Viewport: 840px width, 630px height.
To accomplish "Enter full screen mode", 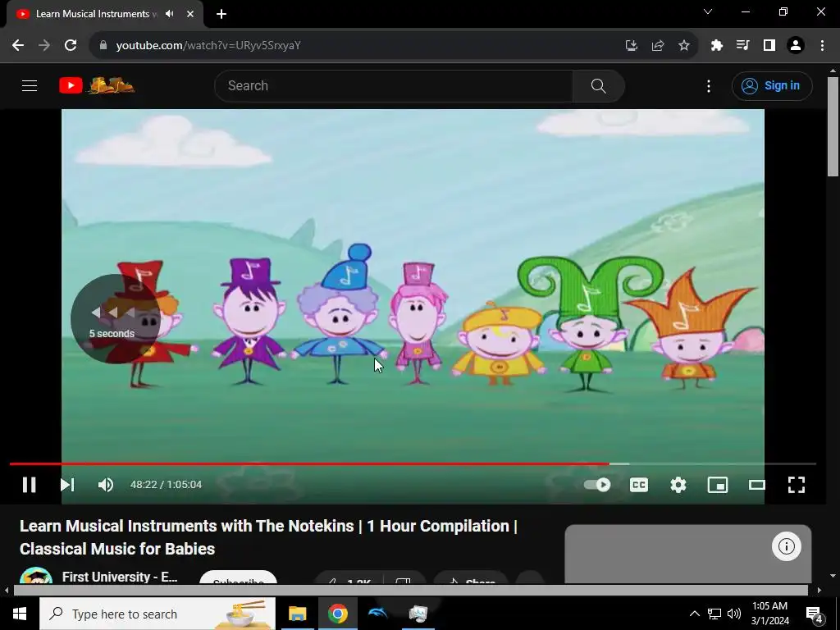I will tap(797, 485).
